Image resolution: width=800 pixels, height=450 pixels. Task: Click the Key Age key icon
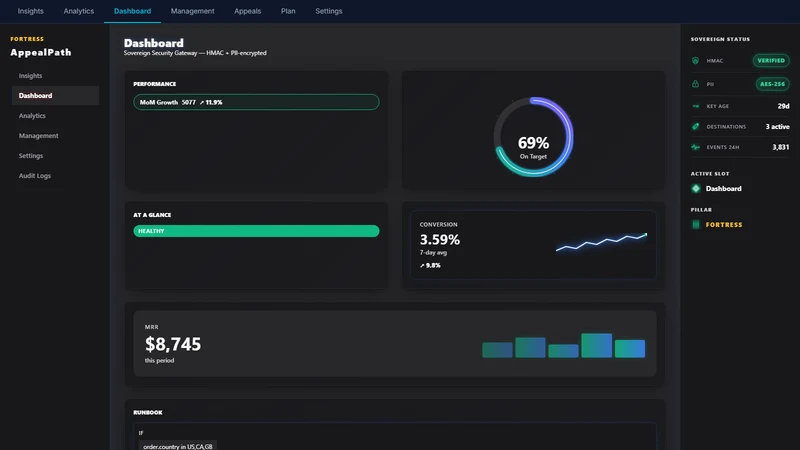695,106
